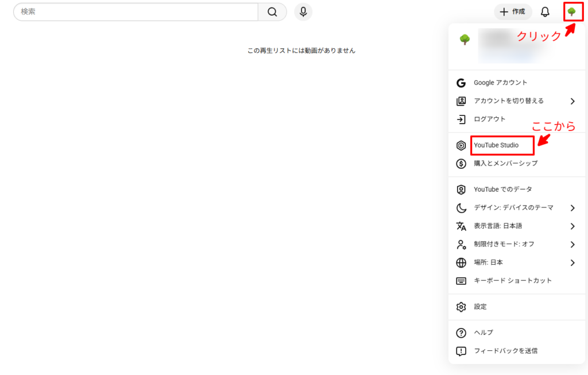
Task: Click the magnifying glass search button
Action: point(272,12)
